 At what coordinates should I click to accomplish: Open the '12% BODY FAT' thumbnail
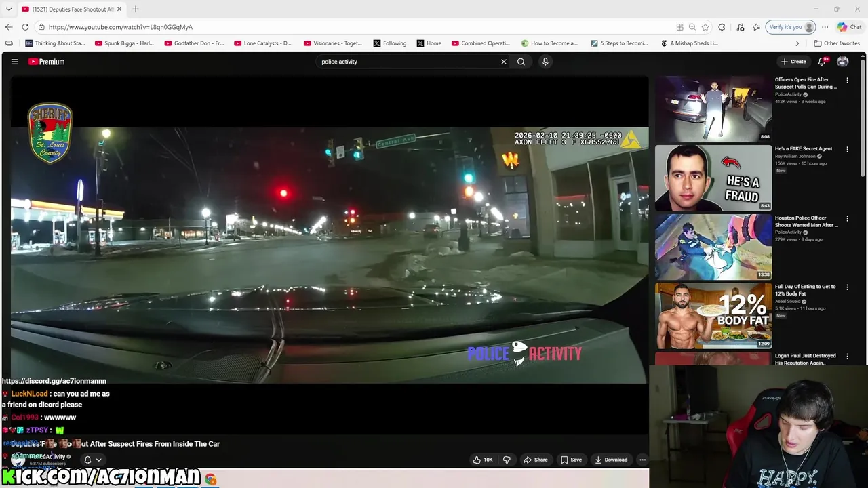click(713, 316)
